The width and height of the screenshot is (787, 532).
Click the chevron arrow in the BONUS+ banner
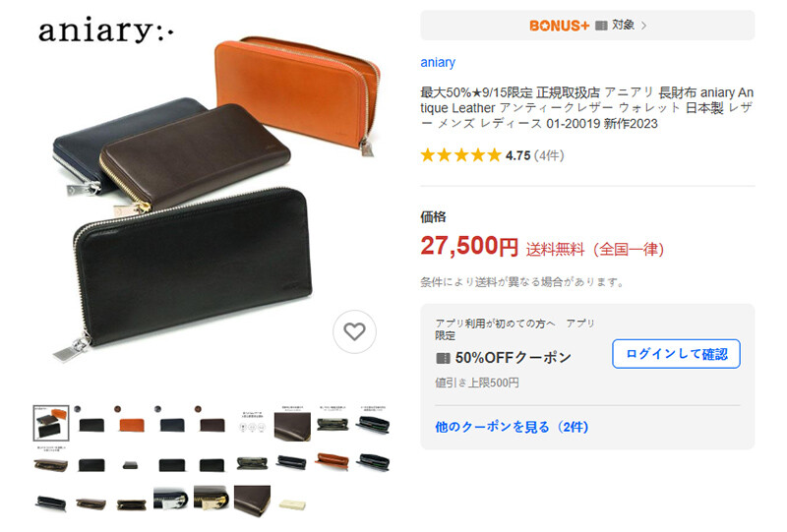[x=644, y=26]
